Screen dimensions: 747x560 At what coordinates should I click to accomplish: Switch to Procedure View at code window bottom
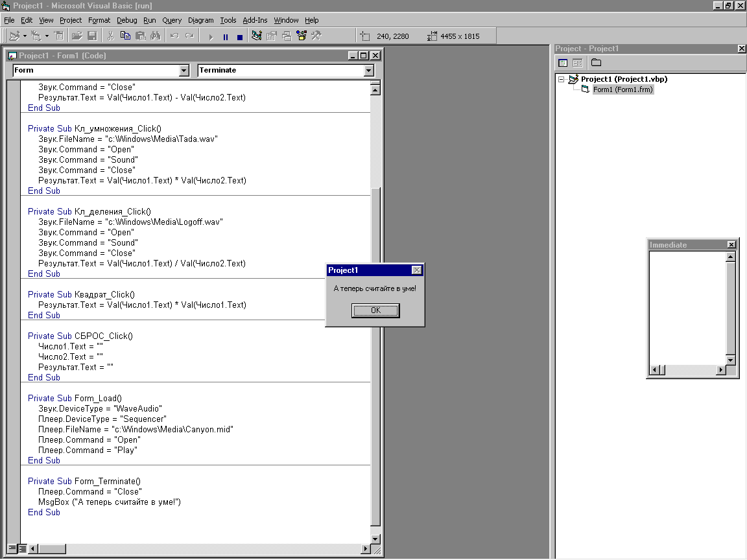[x=12, y=548]
